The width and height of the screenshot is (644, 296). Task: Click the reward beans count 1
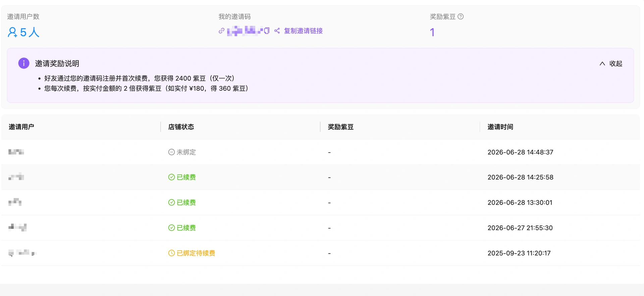432,32
